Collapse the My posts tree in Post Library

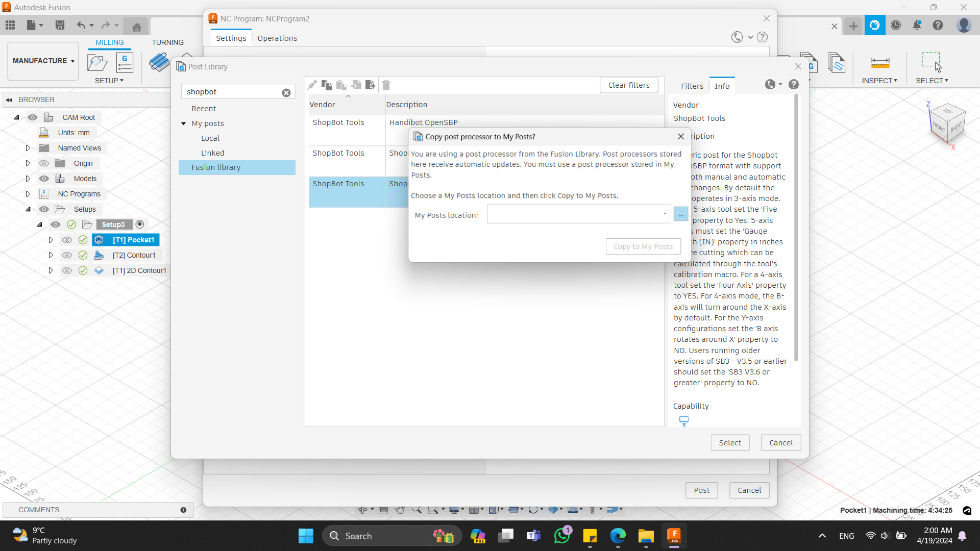tap(184, 123)
